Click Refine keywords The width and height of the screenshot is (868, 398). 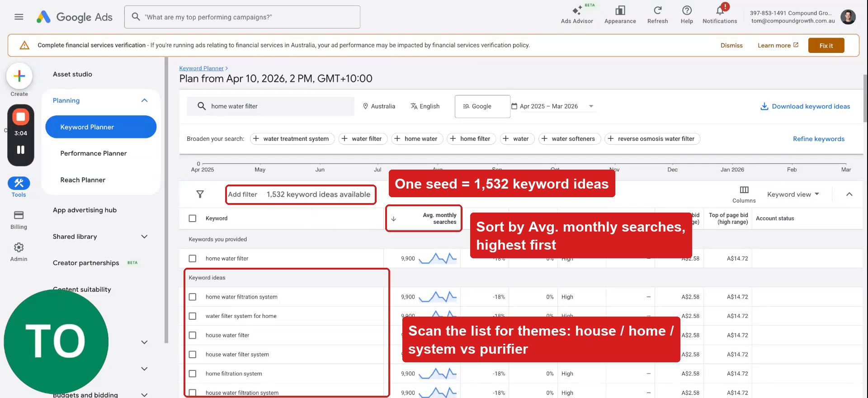pyautogui.click(x=818, y=139)
